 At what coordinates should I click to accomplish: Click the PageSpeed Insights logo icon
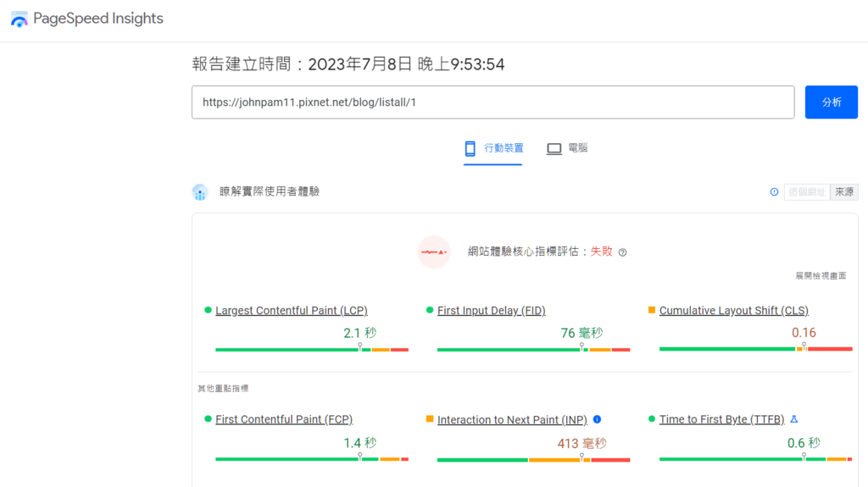click(19, 19)
